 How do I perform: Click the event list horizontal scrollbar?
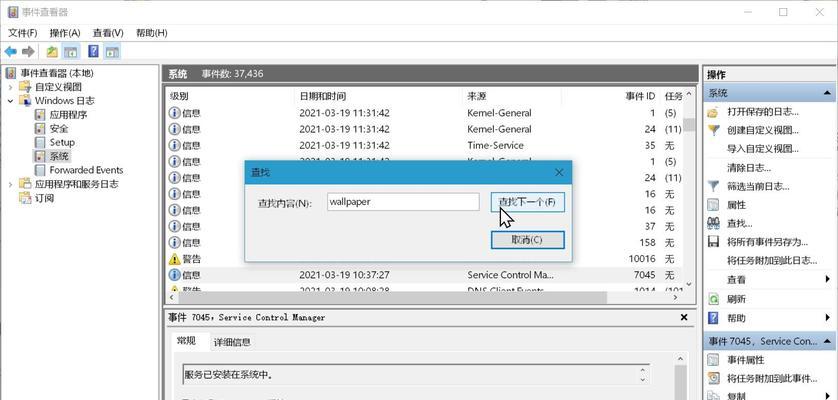click(x=392, y=297)
